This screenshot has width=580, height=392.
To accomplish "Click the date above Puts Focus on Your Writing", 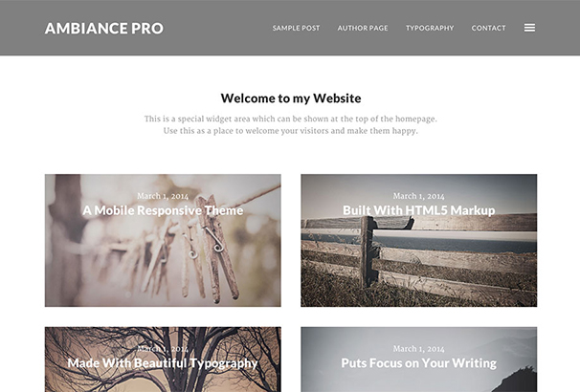I will pyautogui.click(x=418, y=349).
